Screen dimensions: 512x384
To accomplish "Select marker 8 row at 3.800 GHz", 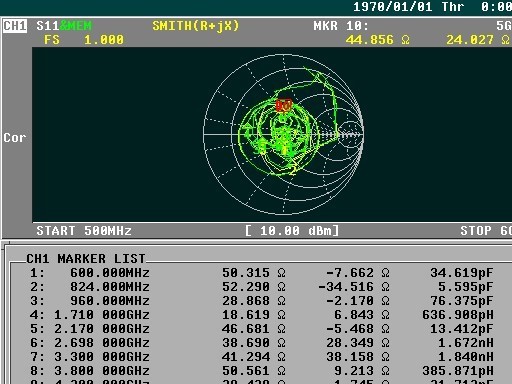I will click(x=261, y=371).
